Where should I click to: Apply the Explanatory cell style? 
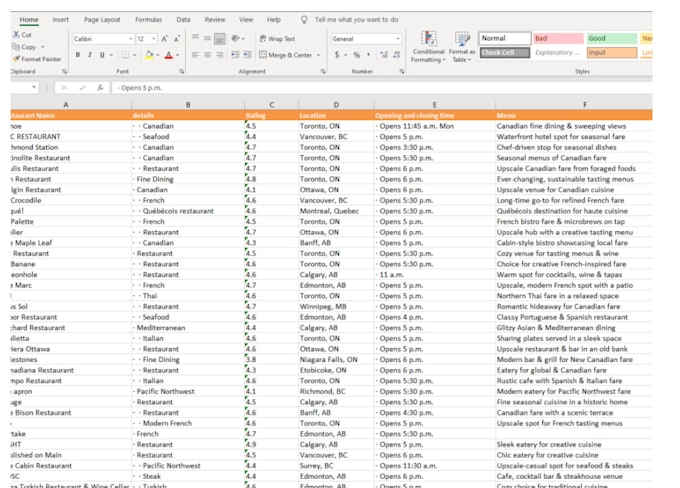(559, 52)
